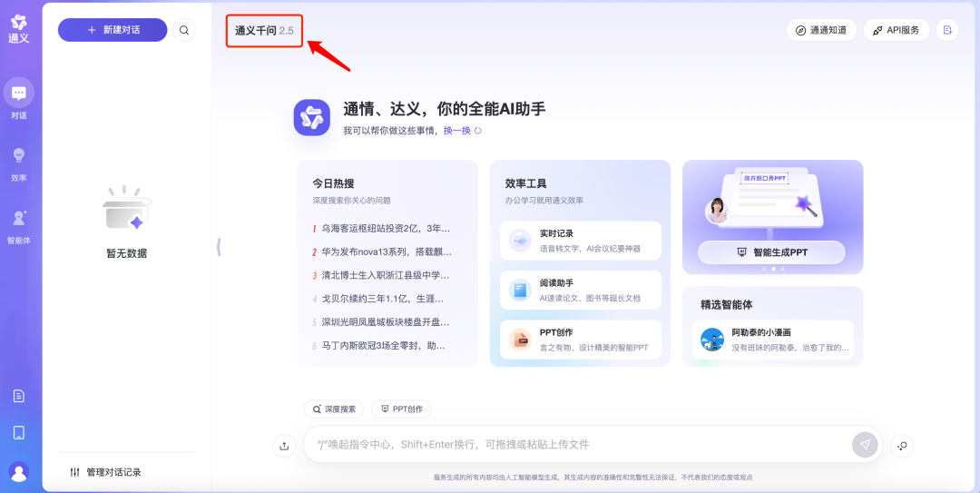
Task: Click the send message arrow button
Action: click(x=865, y=444)
